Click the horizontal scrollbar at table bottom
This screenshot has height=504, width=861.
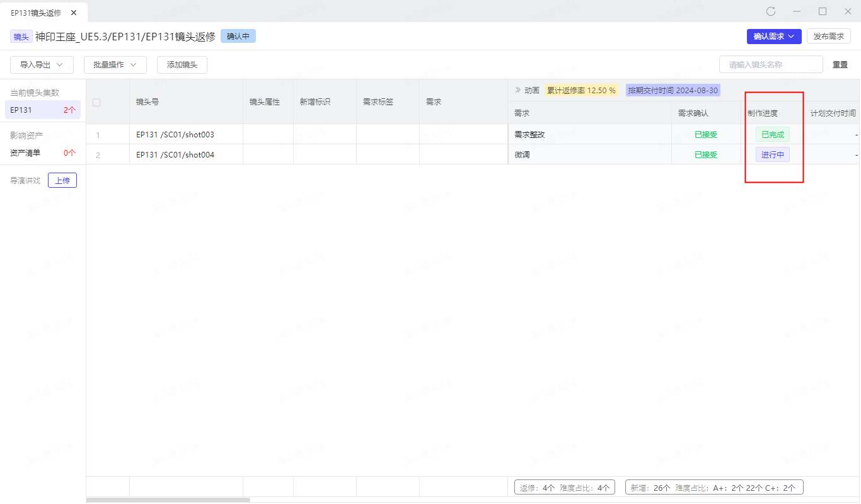pos(168,500)
